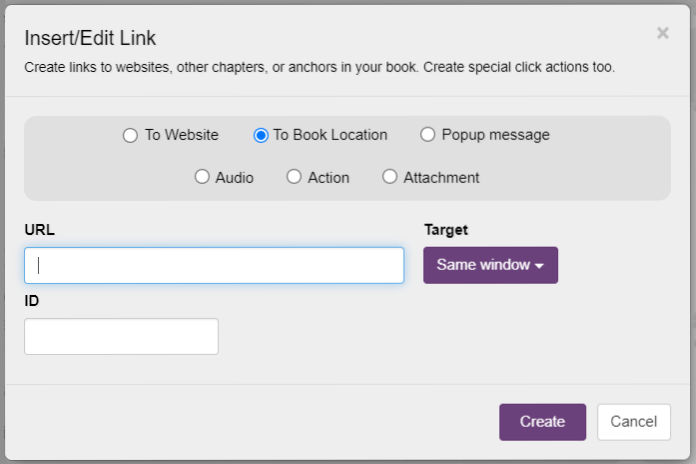Viewport: 696px width, 464px height.
Task: Enable the Action radio option
Action: pos(294,177)
